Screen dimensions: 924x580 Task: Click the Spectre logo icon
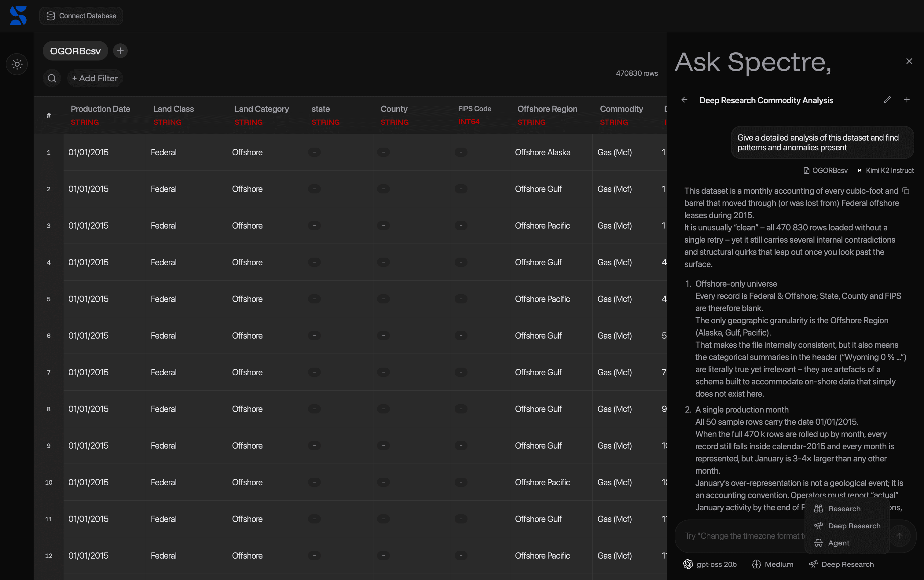(18, 16)
